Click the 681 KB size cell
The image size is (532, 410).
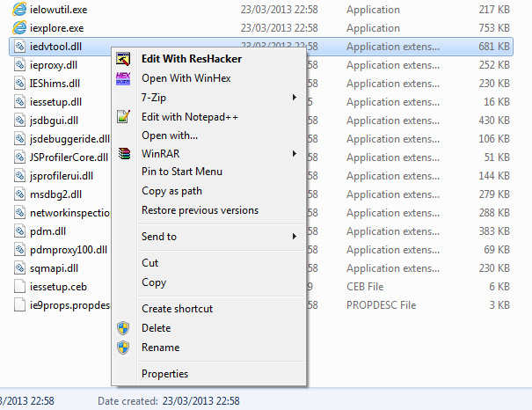494,47
